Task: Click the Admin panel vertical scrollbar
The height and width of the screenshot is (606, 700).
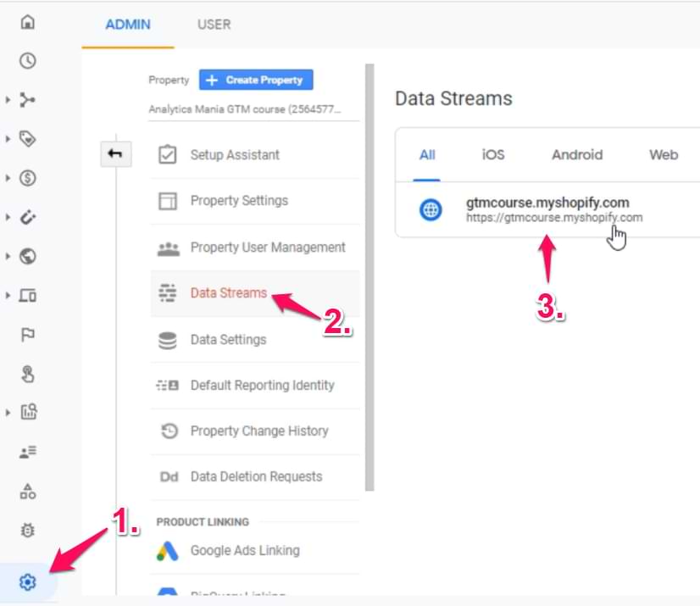Action: click(x=369, y=280)
